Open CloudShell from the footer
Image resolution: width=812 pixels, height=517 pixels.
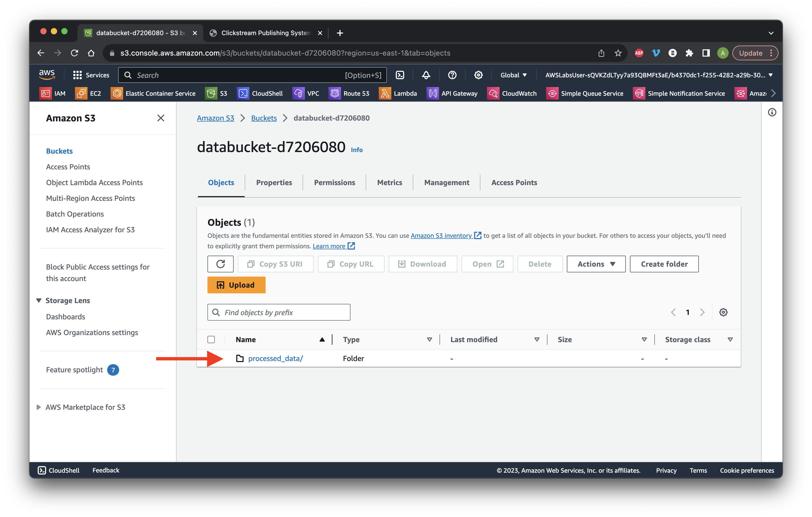tap(59, 470)
